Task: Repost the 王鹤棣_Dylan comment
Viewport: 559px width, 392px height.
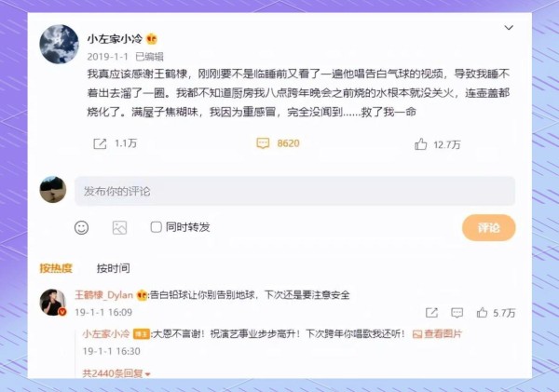Action: (431, 313)
